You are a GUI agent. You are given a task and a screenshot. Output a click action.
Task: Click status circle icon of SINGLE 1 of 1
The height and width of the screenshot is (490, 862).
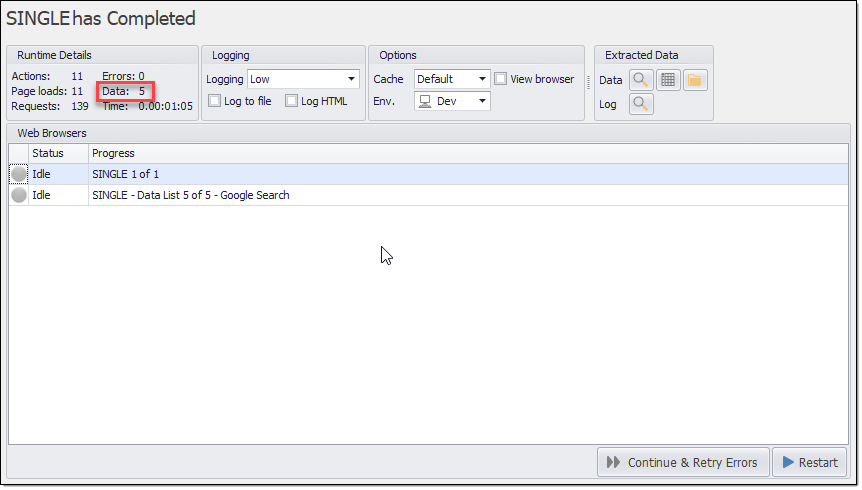coord(19,174)
